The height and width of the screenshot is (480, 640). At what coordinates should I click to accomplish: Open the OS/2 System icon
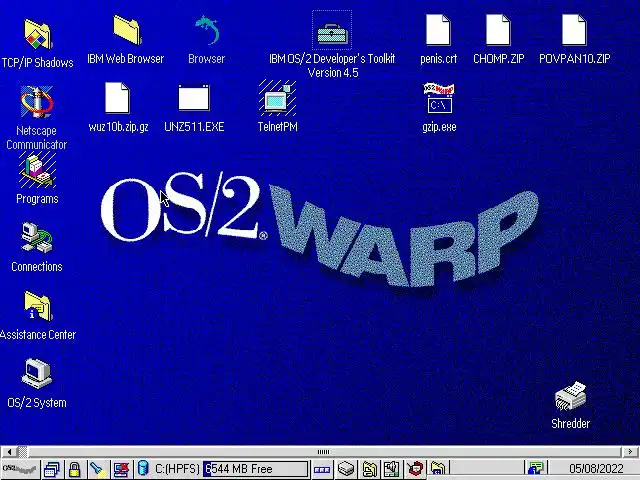pos(37,373)
